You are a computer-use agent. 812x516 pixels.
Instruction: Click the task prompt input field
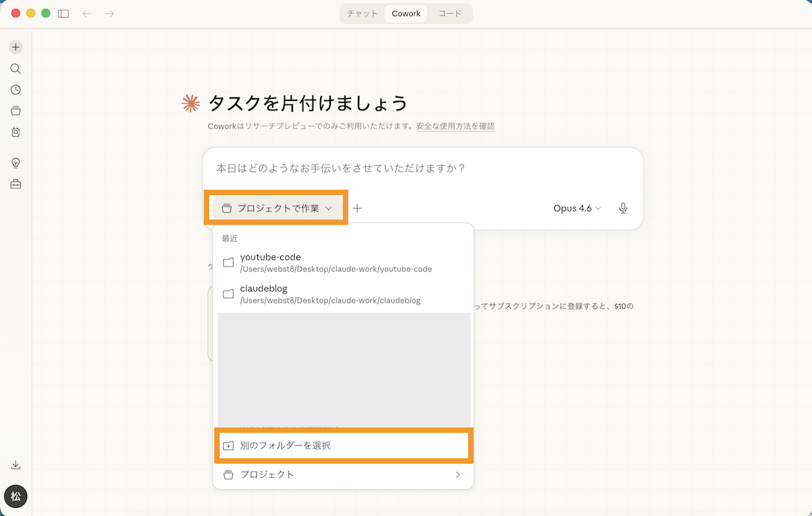click(422, 168)
